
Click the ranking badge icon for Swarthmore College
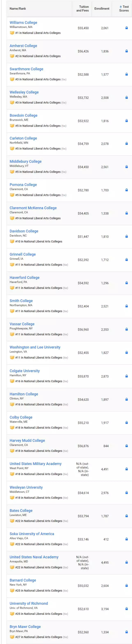tap(12, 79)
